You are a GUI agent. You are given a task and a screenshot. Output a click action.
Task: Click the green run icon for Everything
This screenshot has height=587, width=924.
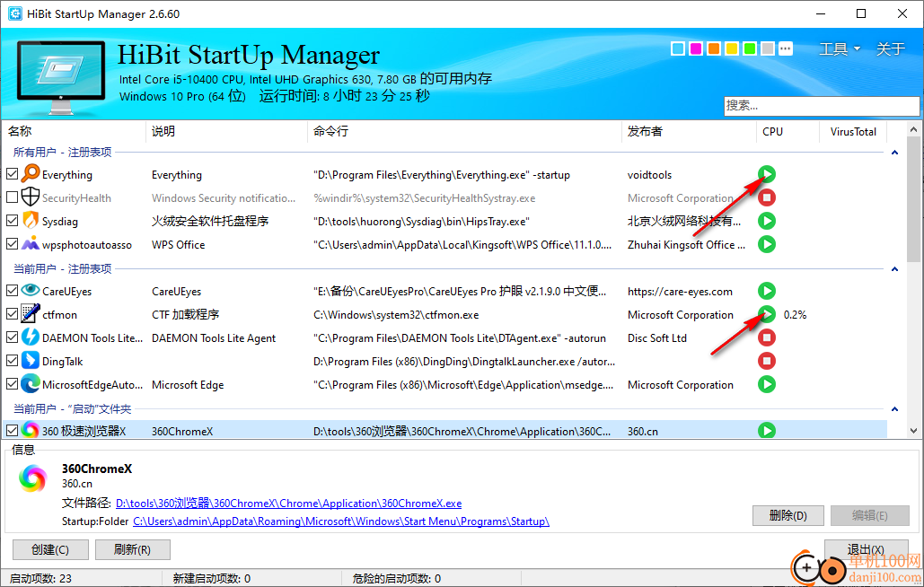point(766,174)
